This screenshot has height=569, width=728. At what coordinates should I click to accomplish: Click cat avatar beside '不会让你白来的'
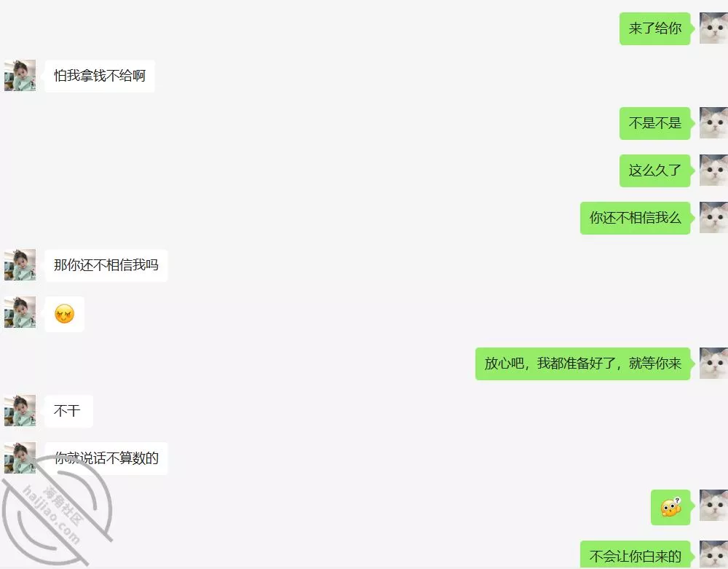coord(714,554)
